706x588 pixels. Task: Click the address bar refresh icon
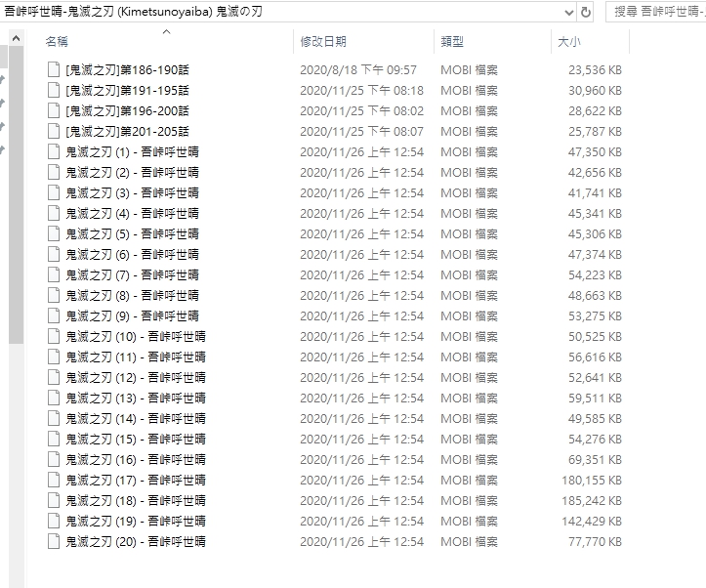(585, 12)
